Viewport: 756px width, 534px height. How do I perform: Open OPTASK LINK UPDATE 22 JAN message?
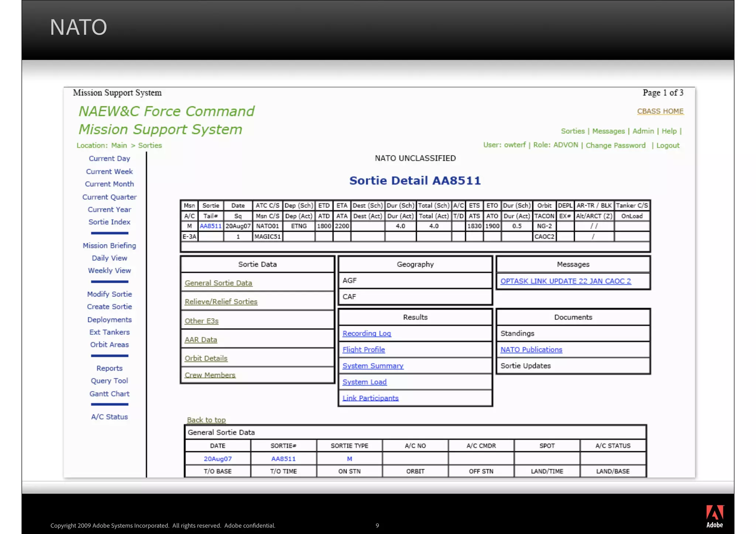[x=566, y=281]
